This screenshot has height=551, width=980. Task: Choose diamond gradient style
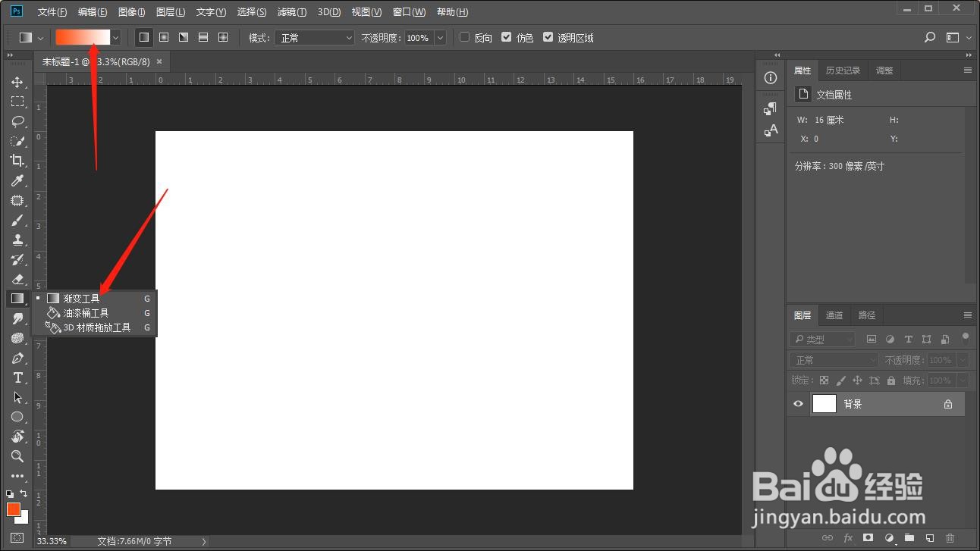point(222,37)
